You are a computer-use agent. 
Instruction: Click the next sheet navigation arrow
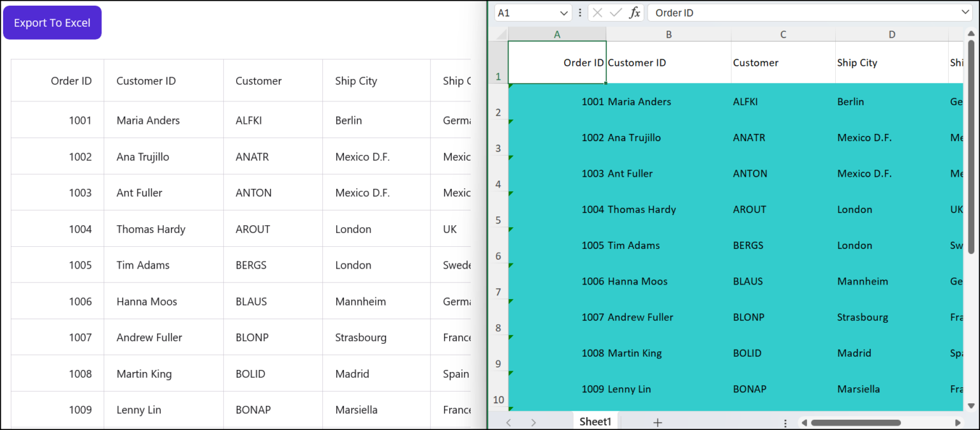533,421
